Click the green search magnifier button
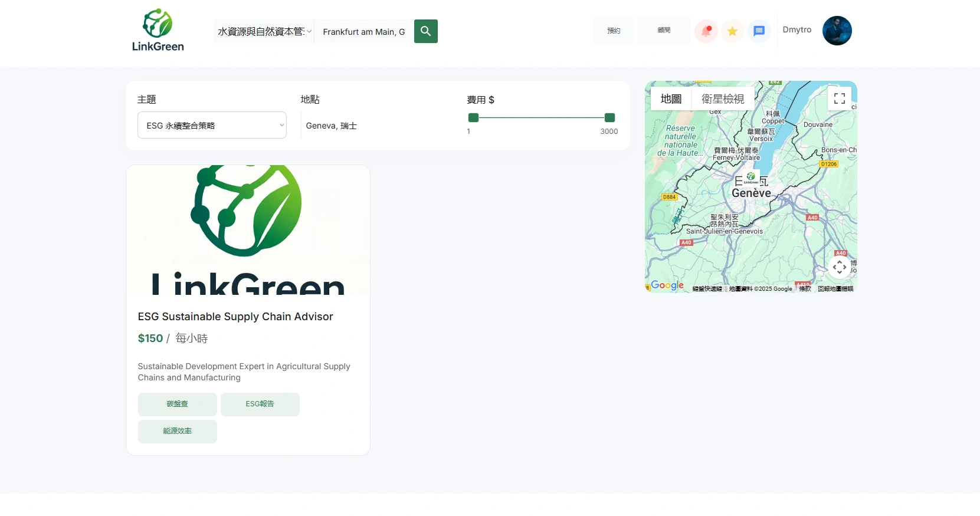Image resolution: width=980 pixels, height=516 pixels. click(x=426, y=31)
